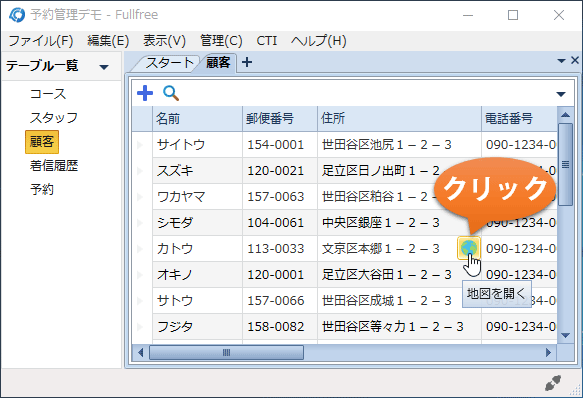Screen dimensions: 583x398
Task: Expand the テーブル一覧 dropdown arrow
Action: pyautogui.click(x=104, y=67)
